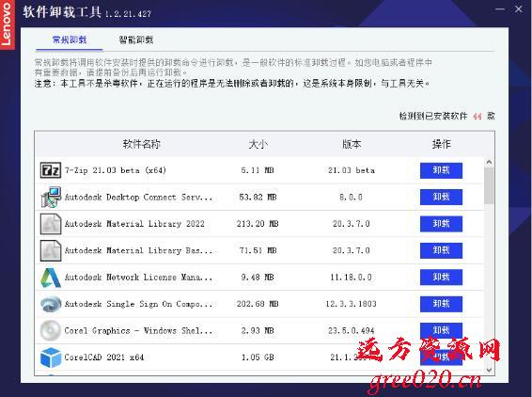532x397 pixels.
Task: Uninstall Autodesk Single Sign On Component
Action: 441,304
